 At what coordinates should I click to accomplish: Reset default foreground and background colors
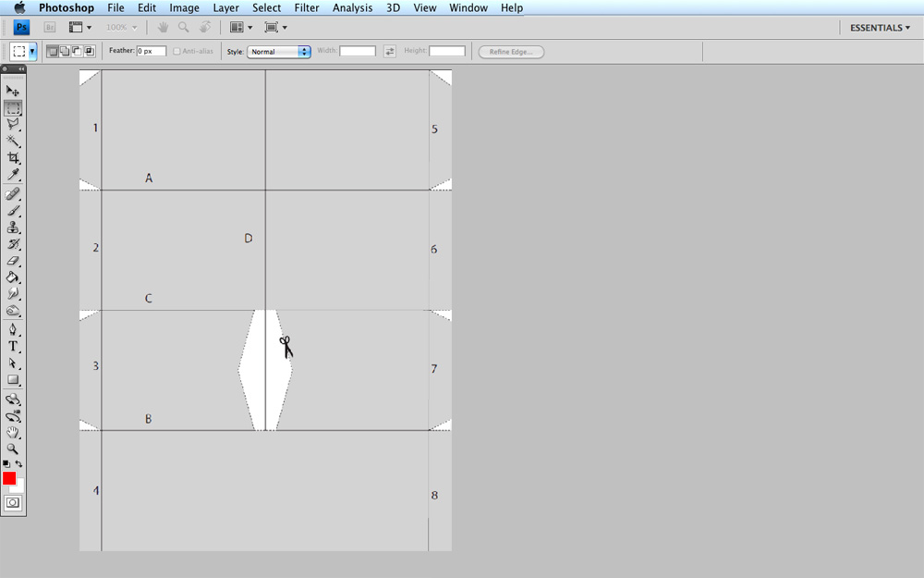tap(6, 463)
